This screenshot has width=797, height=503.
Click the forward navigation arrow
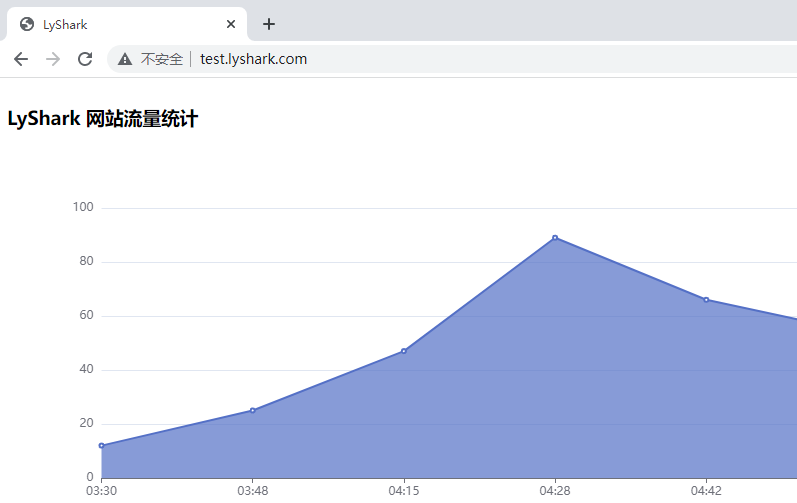click(x=53, y=59)
